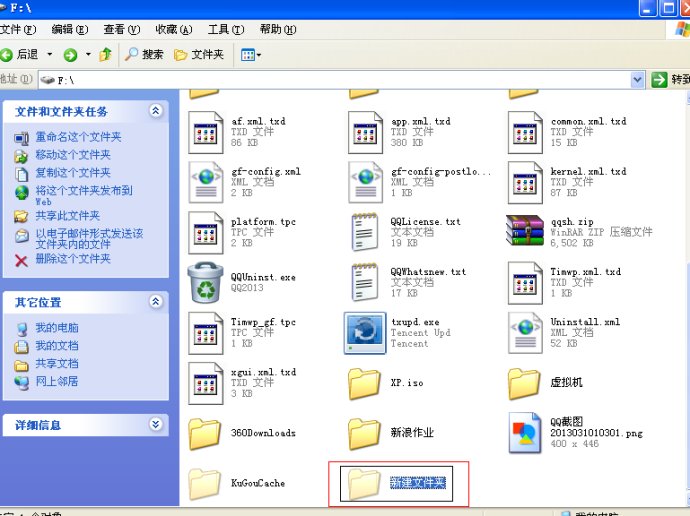Screen dimensions: 690x516
Task: Collapse the 文件和文件夹任务 panel
Action: point(155,111)
